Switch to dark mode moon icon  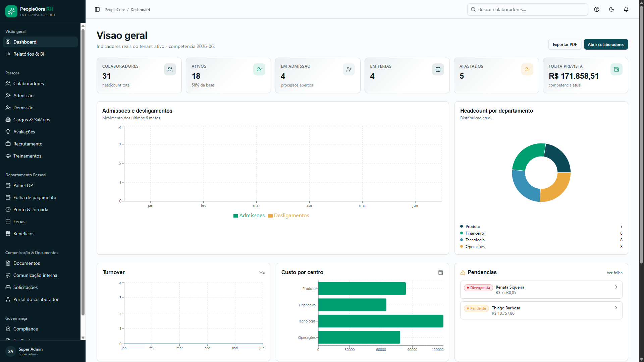[x=611, y=9]
